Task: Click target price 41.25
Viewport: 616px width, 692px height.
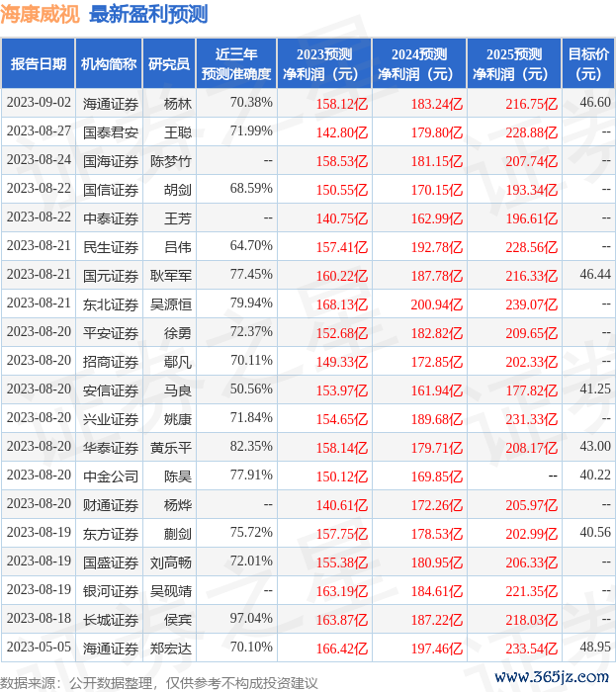Action: pos(595,389)
